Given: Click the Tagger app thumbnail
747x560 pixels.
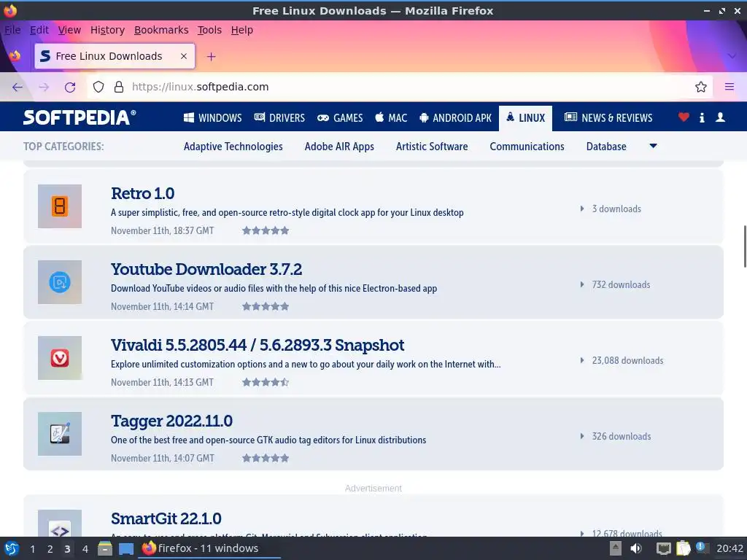Looking at the screenshot, I should tap(60, 434).
